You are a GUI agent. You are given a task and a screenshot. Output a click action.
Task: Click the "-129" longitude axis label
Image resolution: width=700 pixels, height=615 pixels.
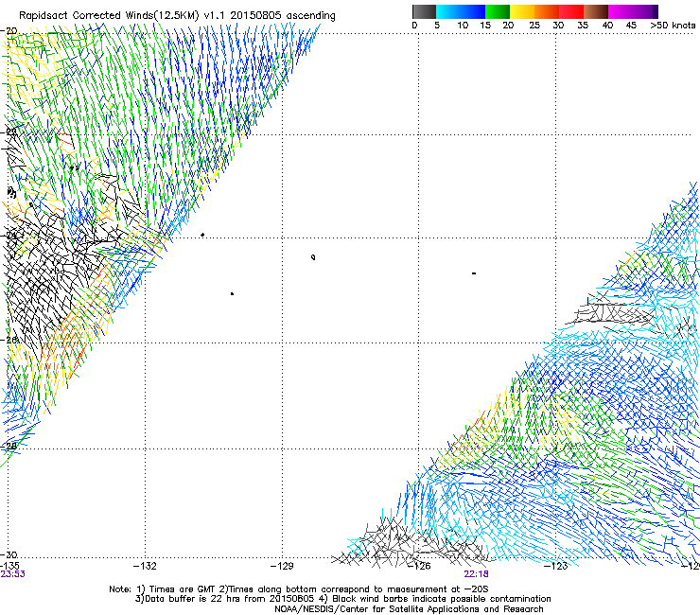(282, 566)
